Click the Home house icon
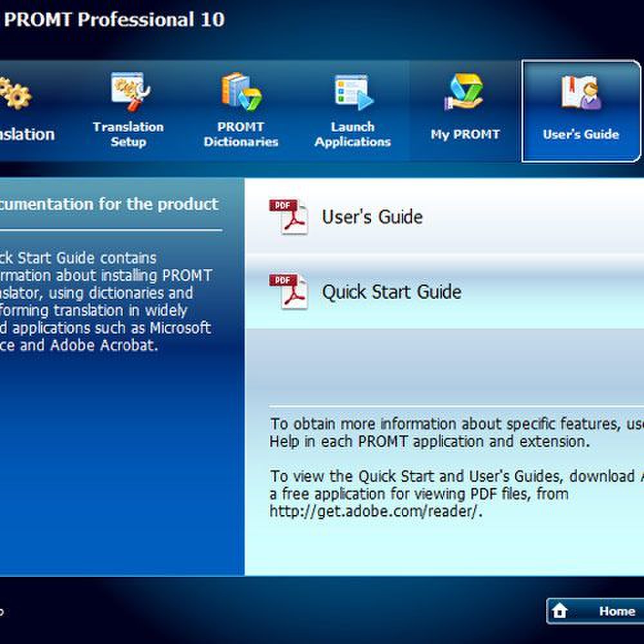 point(560,611)
